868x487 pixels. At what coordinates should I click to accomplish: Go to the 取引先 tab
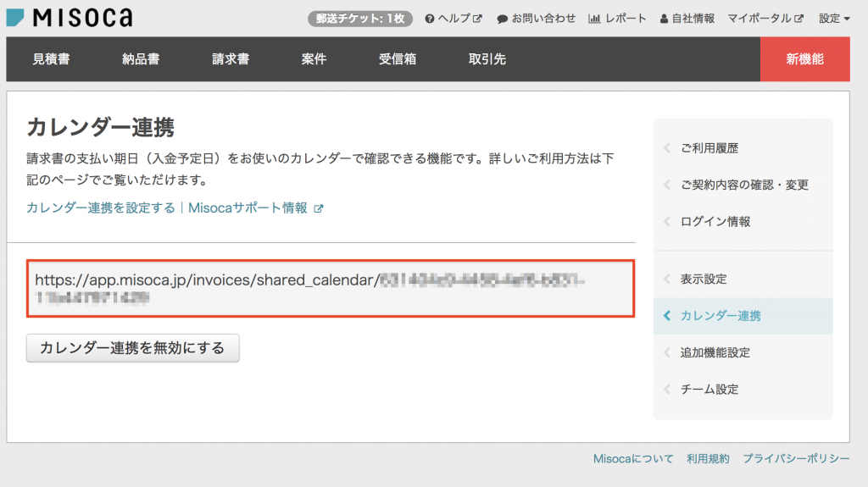pyautogui.click(x=487, y=59)
